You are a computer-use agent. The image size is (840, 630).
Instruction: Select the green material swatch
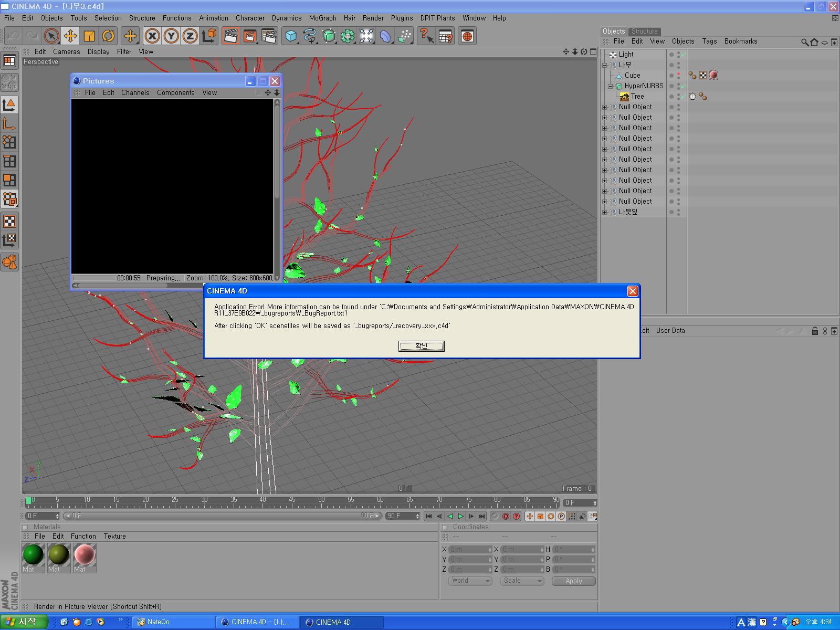pos(33,555)
